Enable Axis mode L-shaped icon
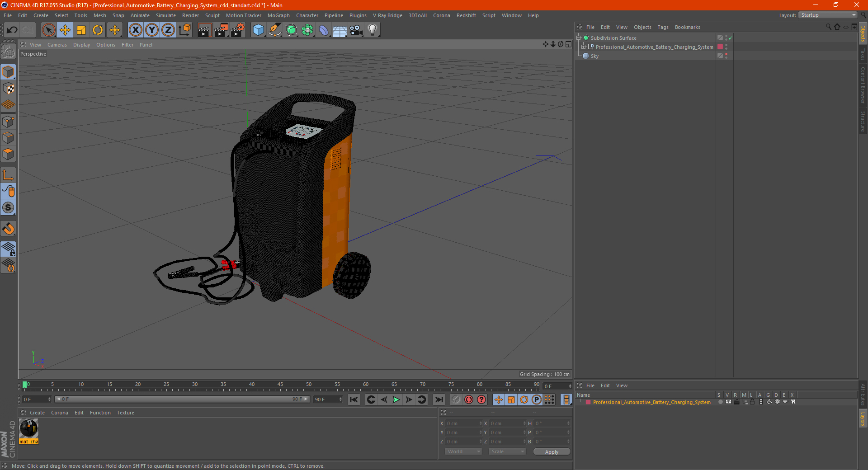Image resolution: width=868 pixels, height=470 pixels. [x=8, y=175]
